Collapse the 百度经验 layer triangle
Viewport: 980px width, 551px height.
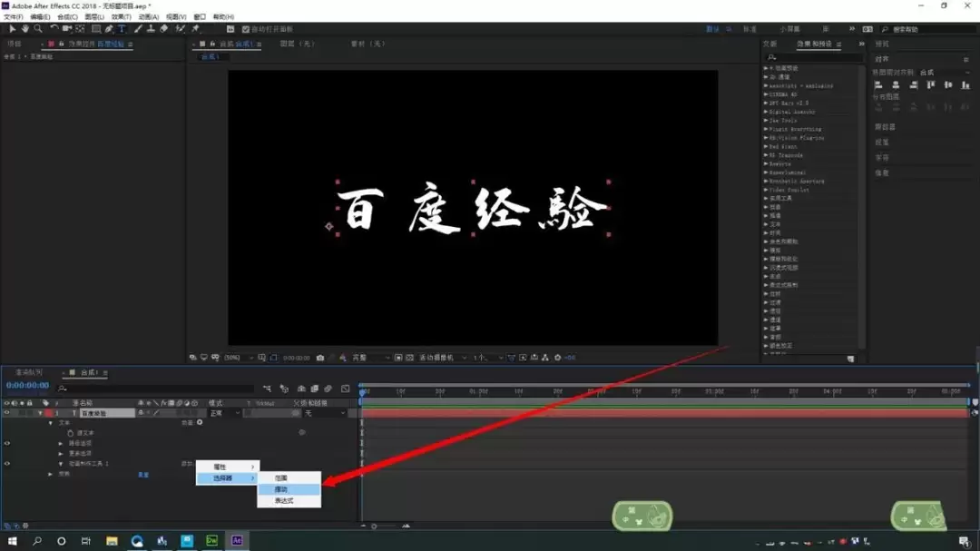[41, 413]
